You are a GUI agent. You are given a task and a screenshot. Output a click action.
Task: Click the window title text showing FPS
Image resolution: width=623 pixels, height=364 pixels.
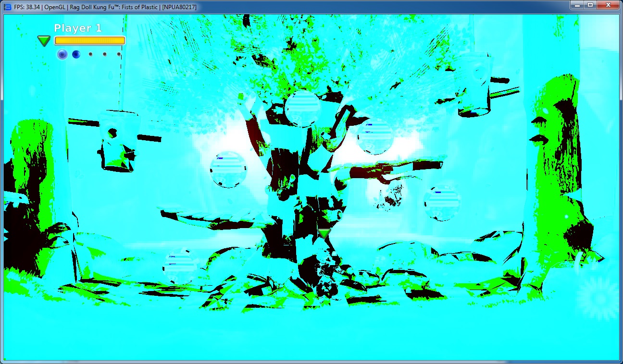(105, 7)
